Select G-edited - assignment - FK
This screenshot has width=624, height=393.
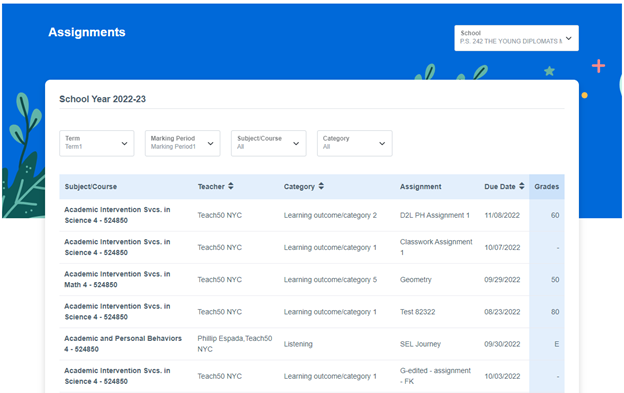point(435,376)
